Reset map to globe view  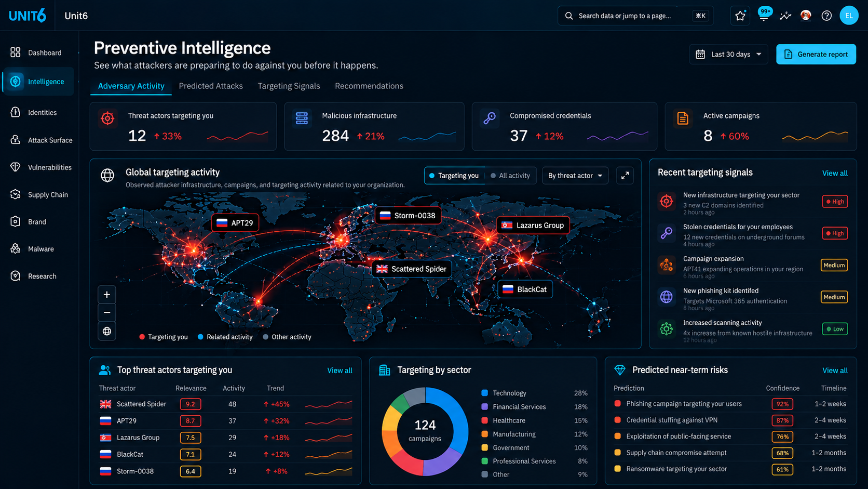107,331
